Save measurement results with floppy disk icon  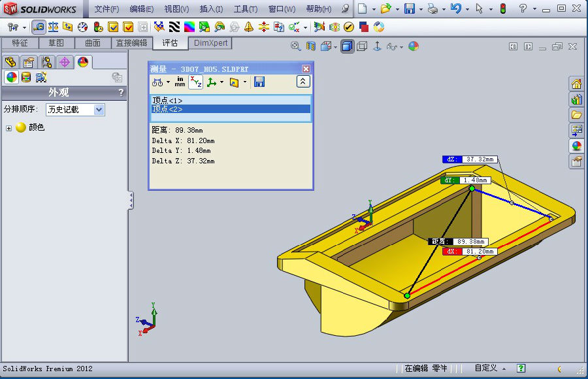[x=259, y=82]
